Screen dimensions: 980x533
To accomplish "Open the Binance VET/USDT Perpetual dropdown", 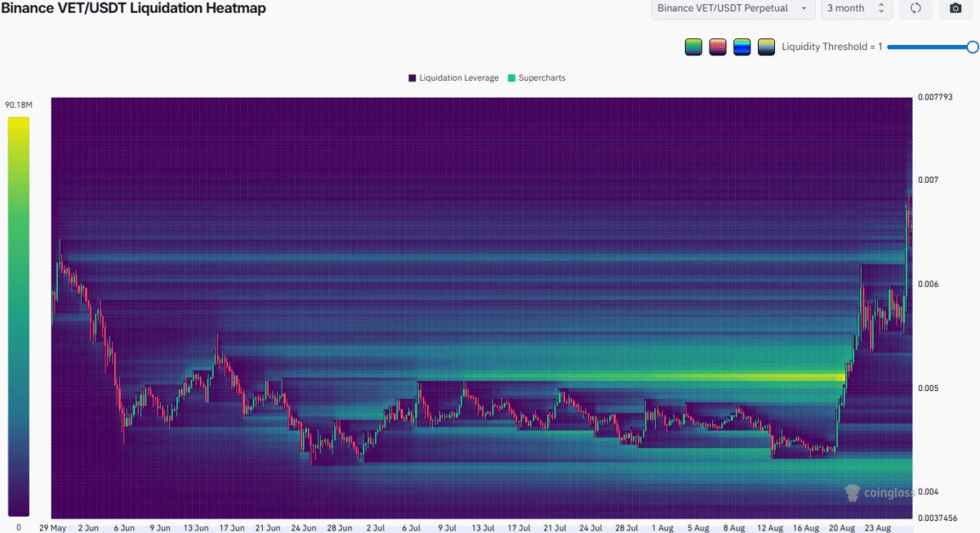I will (733, 8).
